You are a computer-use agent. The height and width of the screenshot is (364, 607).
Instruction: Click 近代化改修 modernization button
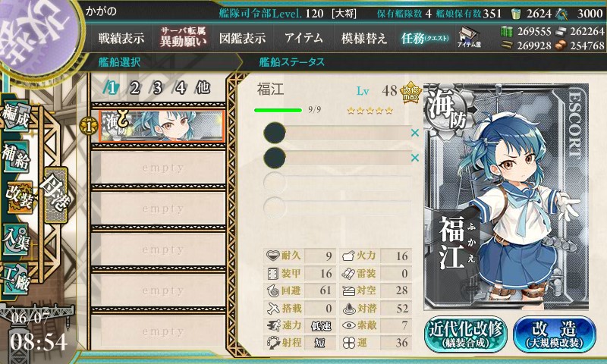466,334
